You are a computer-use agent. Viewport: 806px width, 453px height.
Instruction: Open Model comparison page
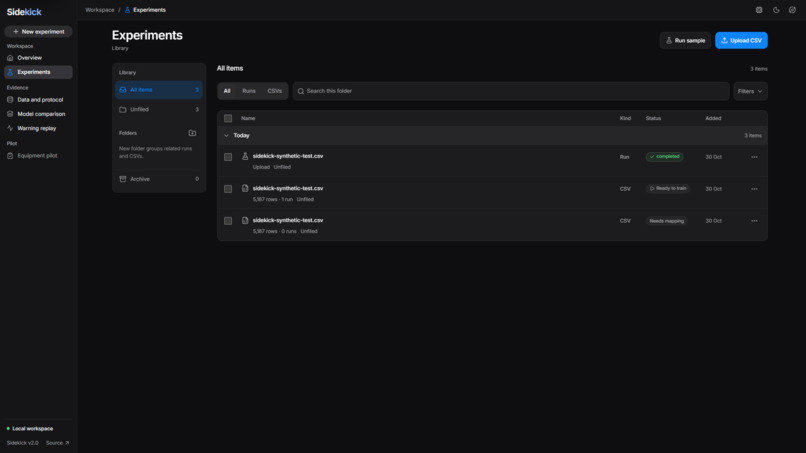39,114
